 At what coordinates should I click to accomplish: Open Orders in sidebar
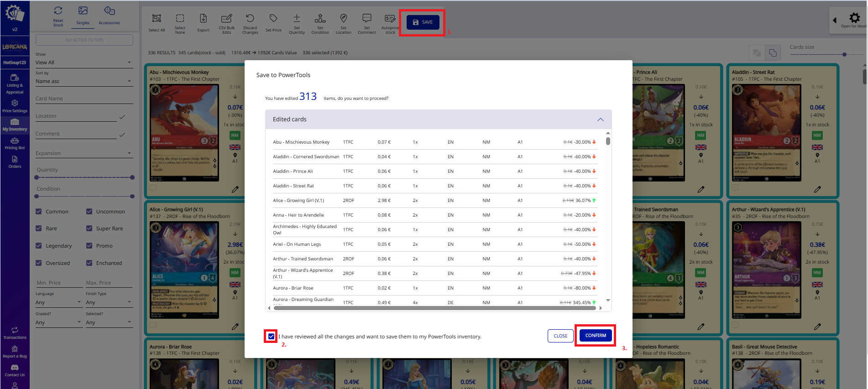(15, 162)
